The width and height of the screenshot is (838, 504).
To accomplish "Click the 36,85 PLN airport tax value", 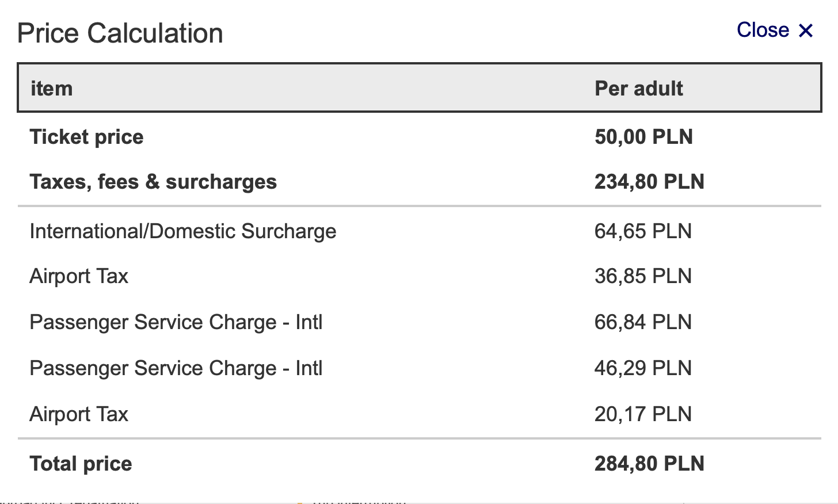I will (643, 276).
